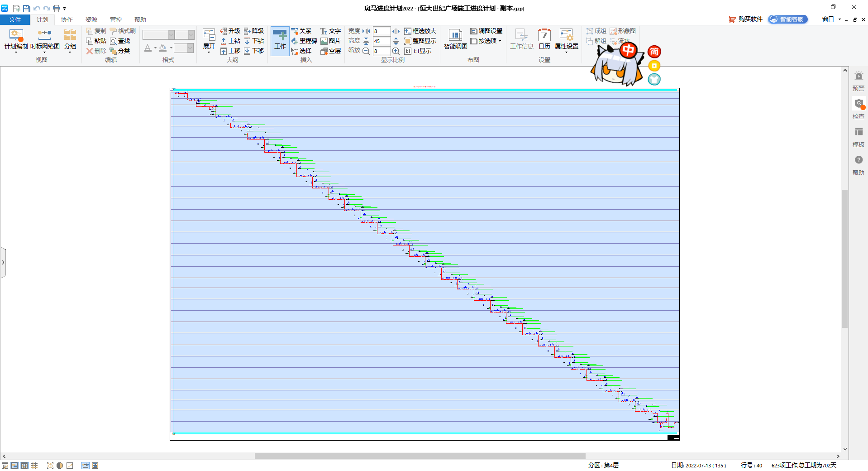Click the zoom in magnifier icon

pos(396,51)
